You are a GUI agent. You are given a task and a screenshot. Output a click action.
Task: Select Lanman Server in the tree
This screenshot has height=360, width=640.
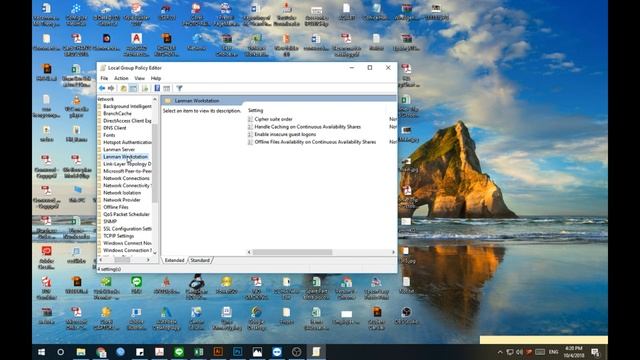click(119, 149)
